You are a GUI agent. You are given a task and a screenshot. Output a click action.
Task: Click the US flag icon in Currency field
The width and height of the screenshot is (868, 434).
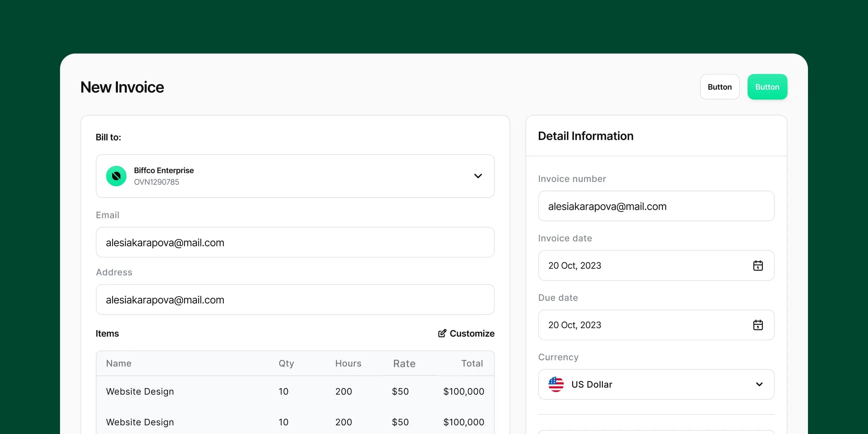point(556,384)
